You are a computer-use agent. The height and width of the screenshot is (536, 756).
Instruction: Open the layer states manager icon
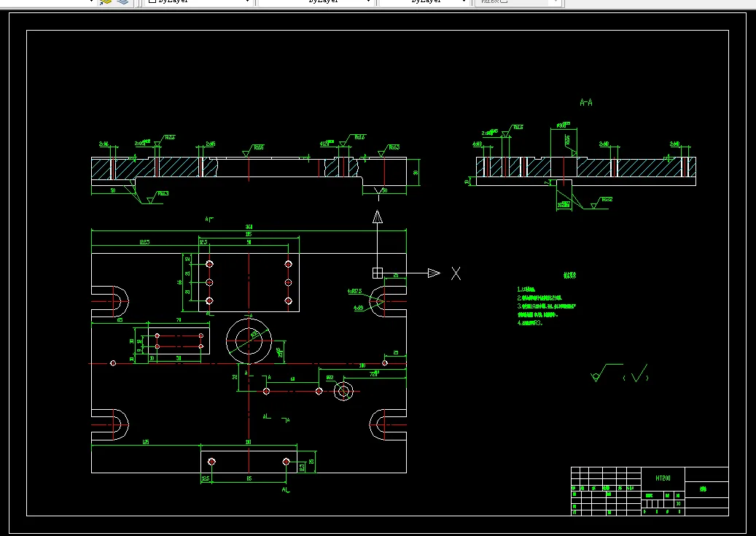(105, 2)
